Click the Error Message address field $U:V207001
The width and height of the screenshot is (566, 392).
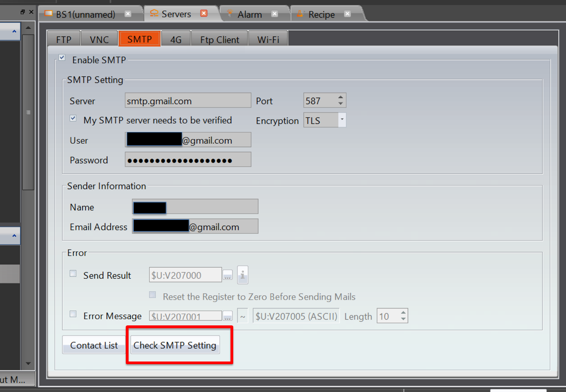(x=185, y=316)
